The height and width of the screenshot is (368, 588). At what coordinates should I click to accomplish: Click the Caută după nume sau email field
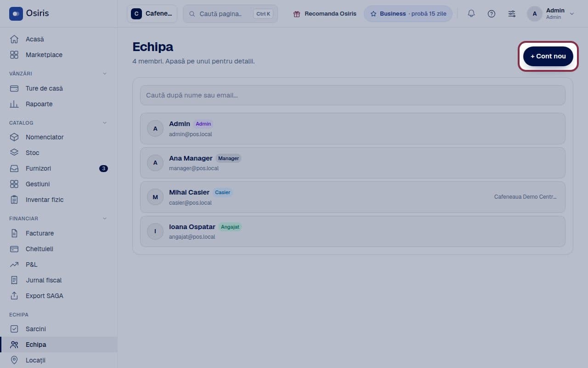353,95
